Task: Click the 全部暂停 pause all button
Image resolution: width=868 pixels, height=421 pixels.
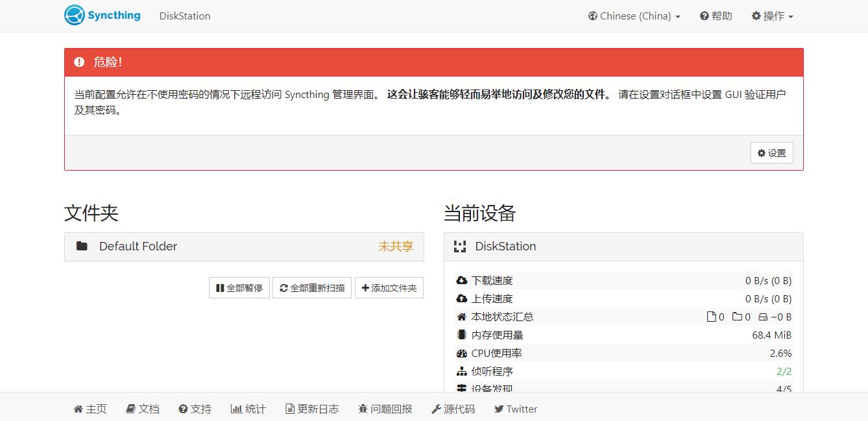Action: point(239,287)
